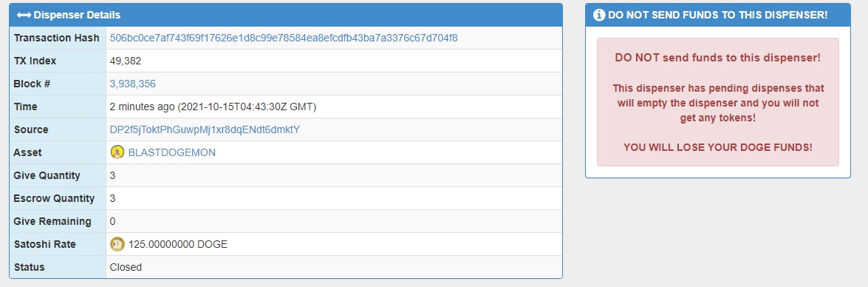Screen dimensions: 868x287
Task: Click YOU WILL LOSE YOUR DOGE FUNDS text
Action: [x=718, y=147]
